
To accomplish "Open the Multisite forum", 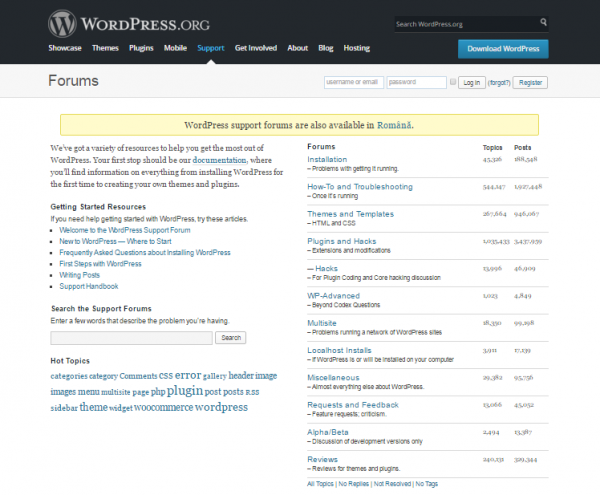I will (x=322, y=323).
